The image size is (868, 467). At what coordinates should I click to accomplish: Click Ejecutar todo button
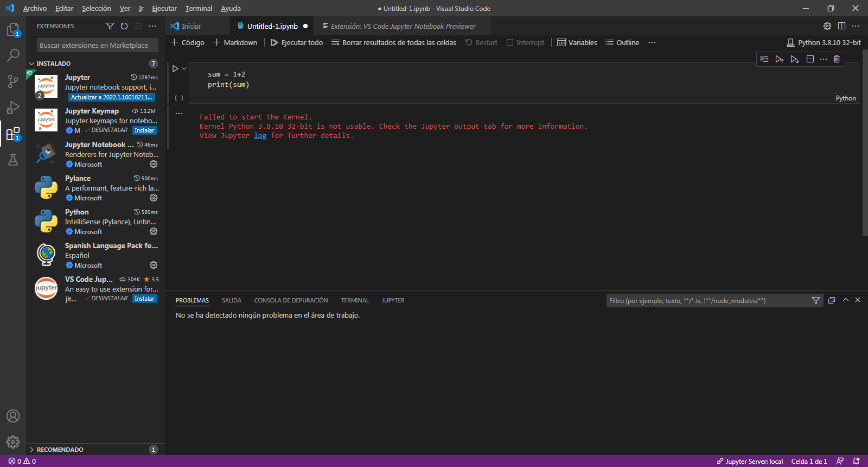pos(297,42)
